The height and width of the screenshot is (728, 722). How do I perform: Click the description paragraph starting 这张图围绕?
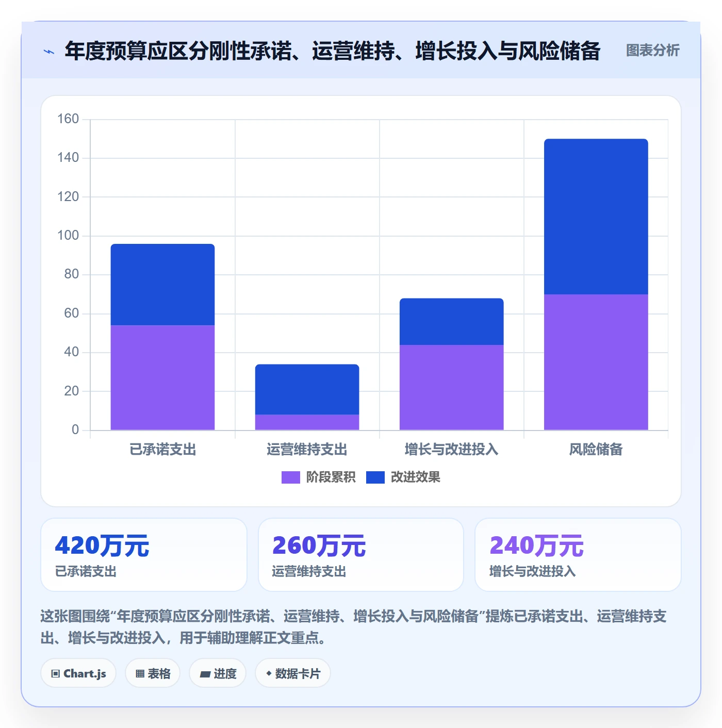354,627
